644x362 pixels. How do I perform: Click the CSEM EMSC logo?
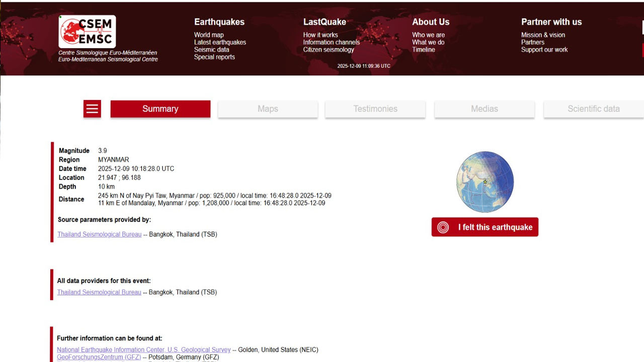coord(88,32)
